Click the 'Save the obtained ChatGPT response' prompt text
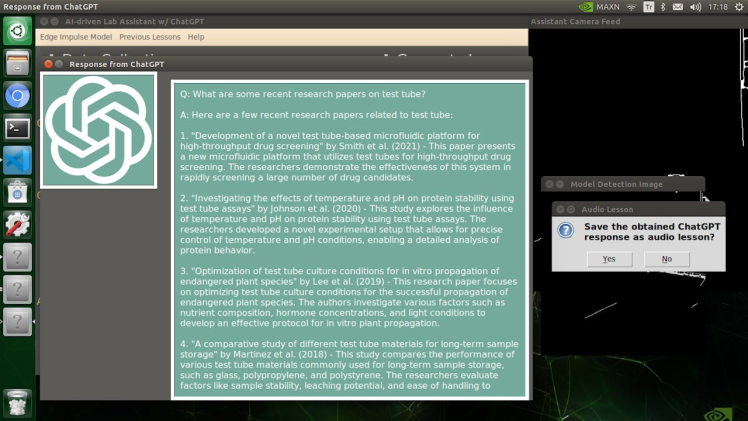This screenshot has width=748, height=421. pyautogui.click(x=652, y=232)
